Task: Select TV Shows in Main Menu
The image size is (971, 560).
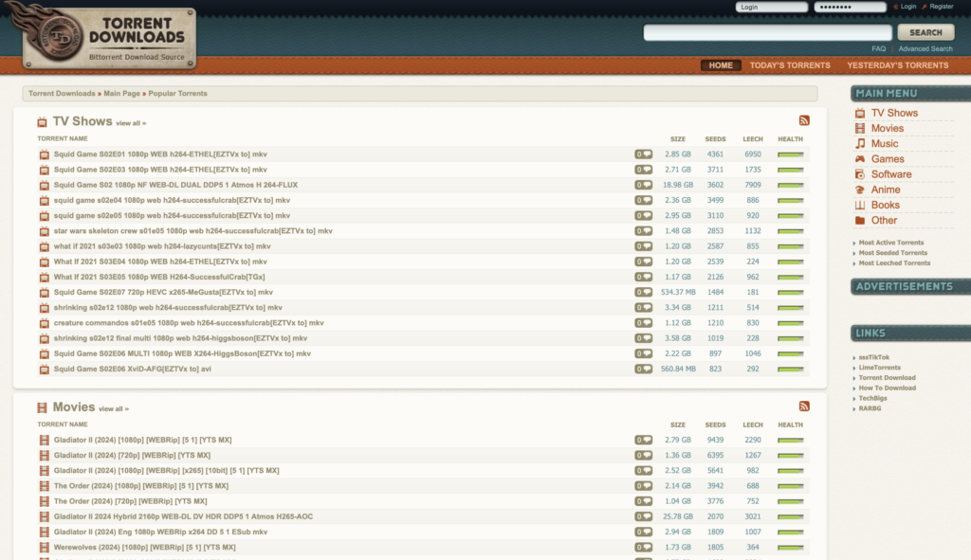Action: click(894, 114)
